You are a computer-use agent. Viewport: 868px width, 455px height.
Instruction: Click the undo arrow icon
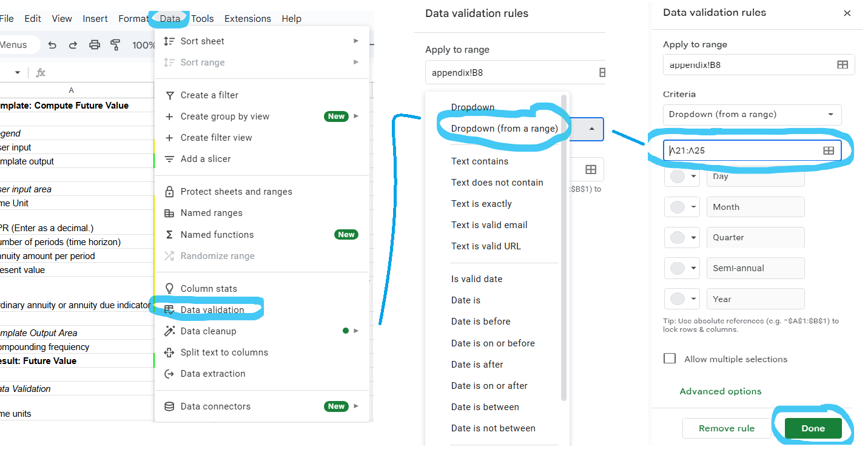52,45
